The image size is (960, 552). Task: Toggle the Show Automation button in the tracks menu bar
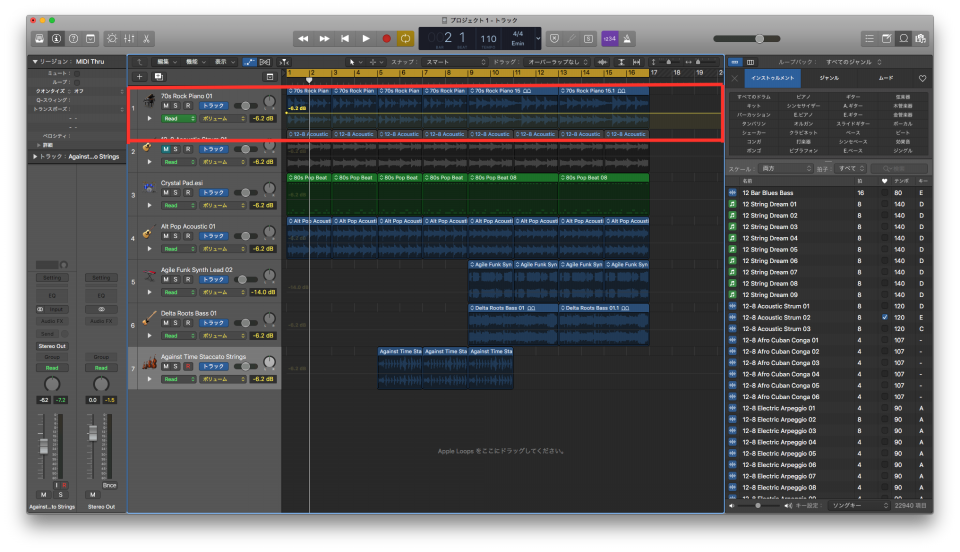pos(249,62)
